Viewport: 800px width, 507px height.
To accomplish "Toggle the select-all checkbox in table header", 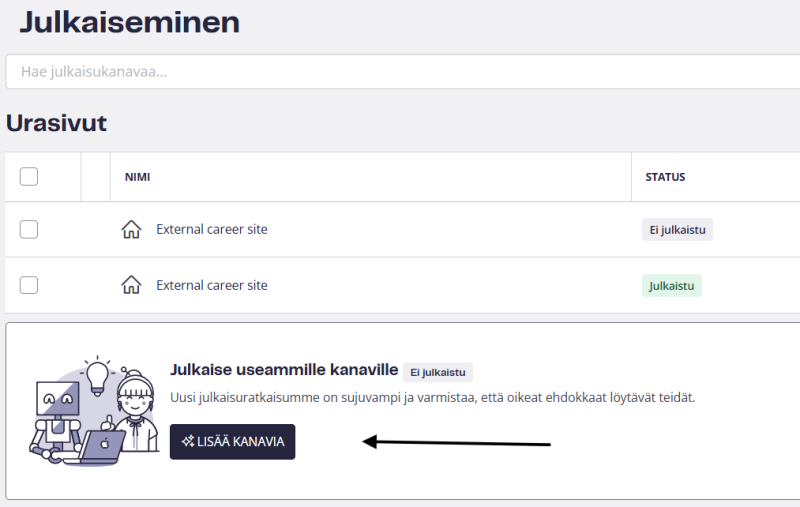I will click(29, 177).
